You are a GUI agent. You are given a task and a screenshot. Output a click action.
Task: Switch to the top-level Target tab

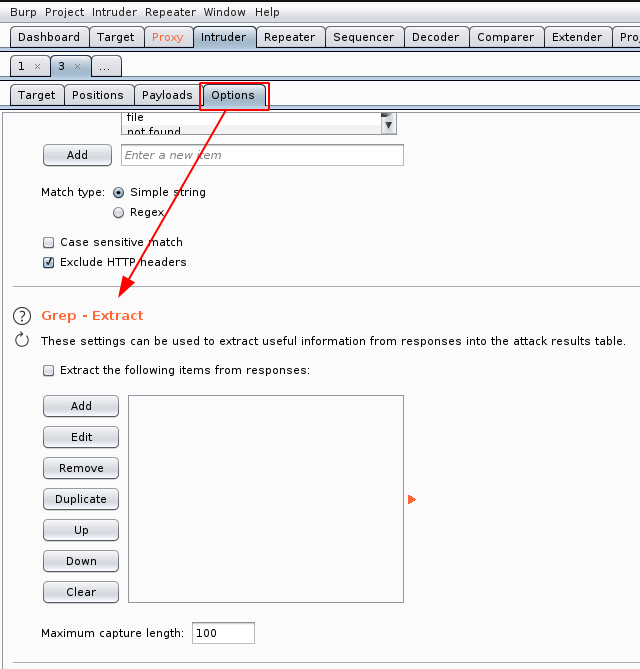[x=116, y=37]
